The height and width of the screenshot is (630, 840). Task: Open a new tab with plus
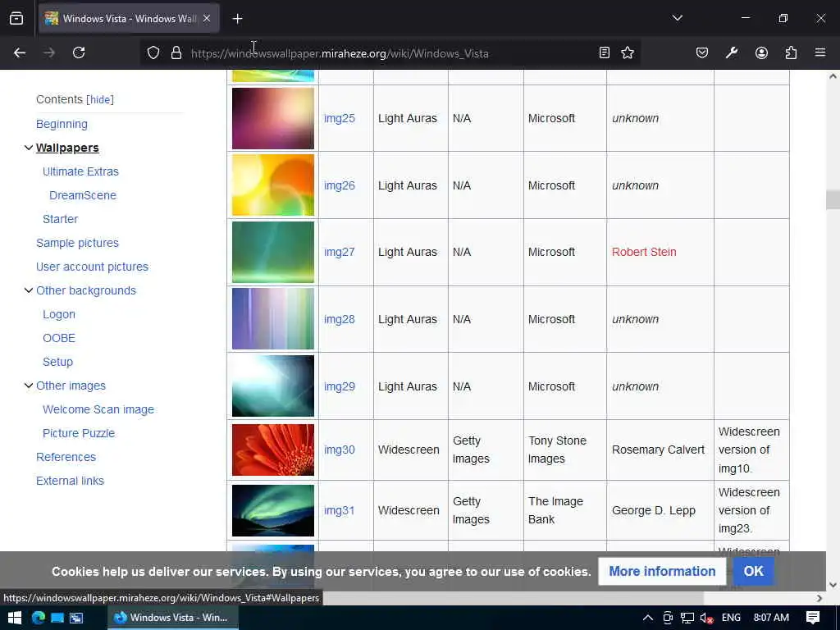coord(237,19)
